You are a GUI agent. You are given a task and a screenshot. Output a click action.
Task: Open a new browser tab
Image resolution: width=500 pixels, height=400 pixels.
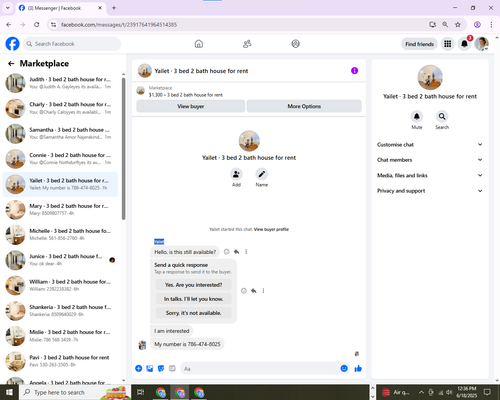tap(114, 8)
